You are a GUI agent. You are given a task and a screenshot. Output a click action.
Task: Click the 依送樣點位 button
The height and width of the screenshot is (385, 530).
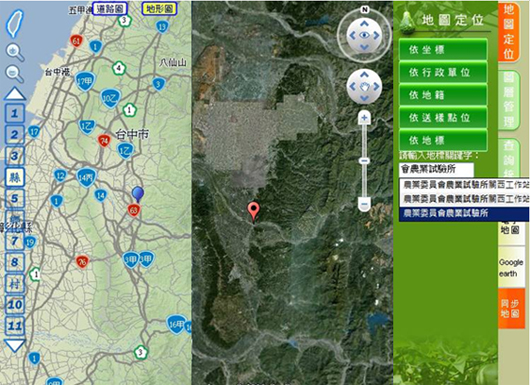click(443, 117)
